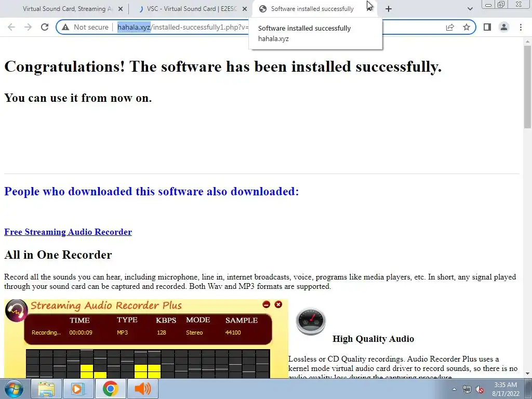532x399 pixels.
Task: Open a new tab with plus button
Action: (x=389, y=9)
